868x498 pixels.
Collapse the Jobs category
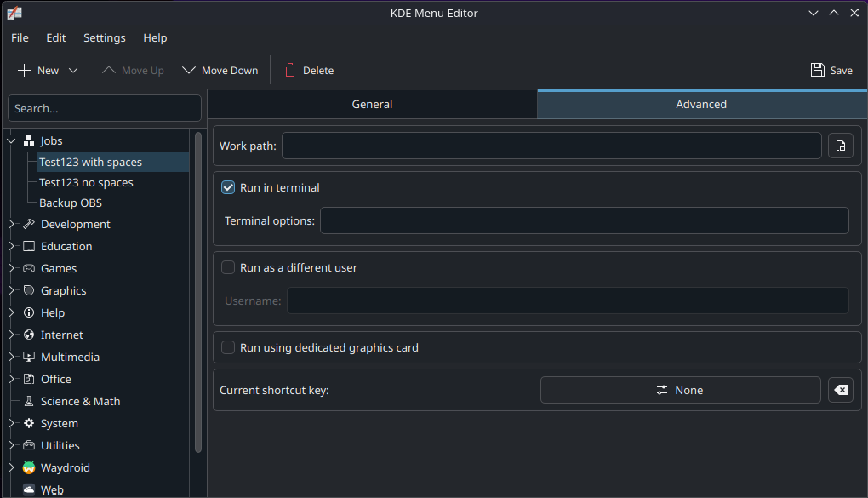pyautogui.click(x=11, y=140)
